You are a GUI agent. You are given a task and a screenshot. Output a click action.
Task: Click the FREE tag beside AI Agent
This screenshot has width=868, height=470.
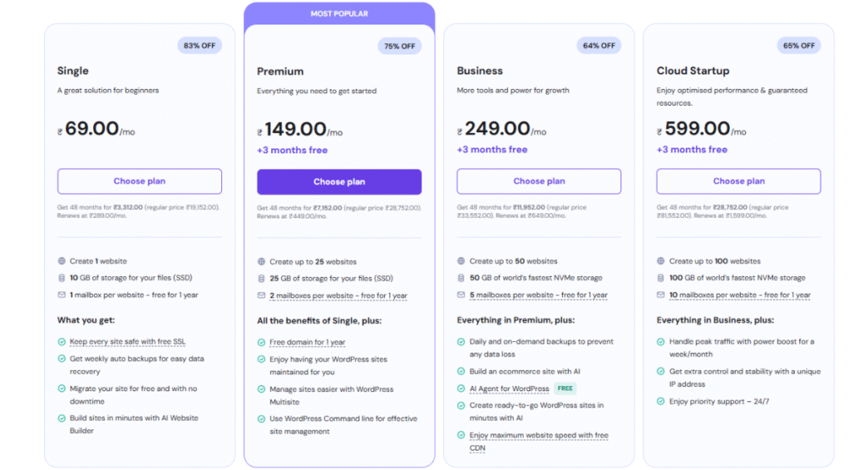[x=565, y=389]
